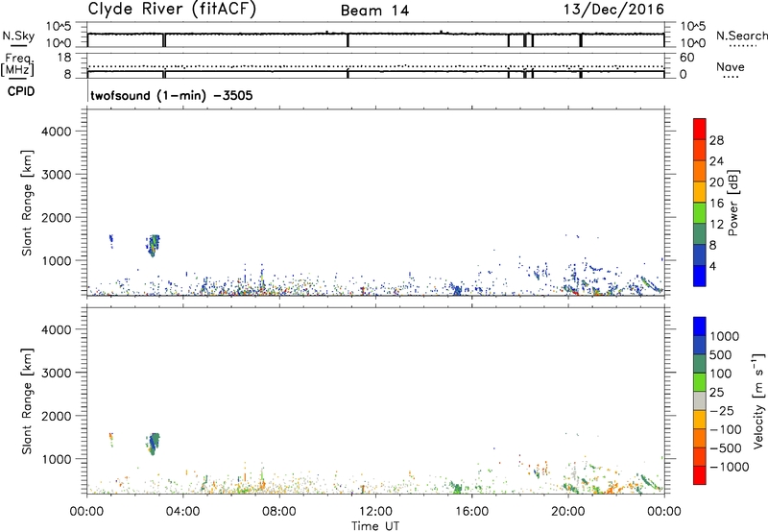Click the "twofsound (1-min) -3505" mode text
Viewport: 768px width, 532px height.
point(172,95)
